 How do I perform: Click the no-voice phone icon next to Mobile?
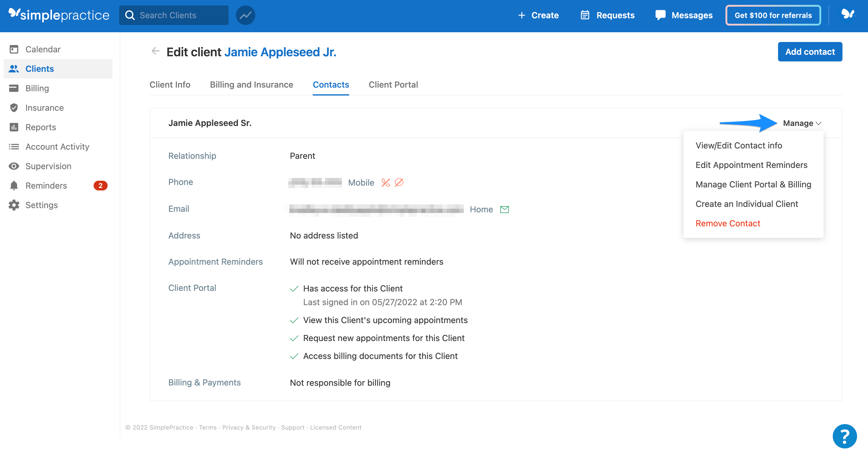point(386,183)
